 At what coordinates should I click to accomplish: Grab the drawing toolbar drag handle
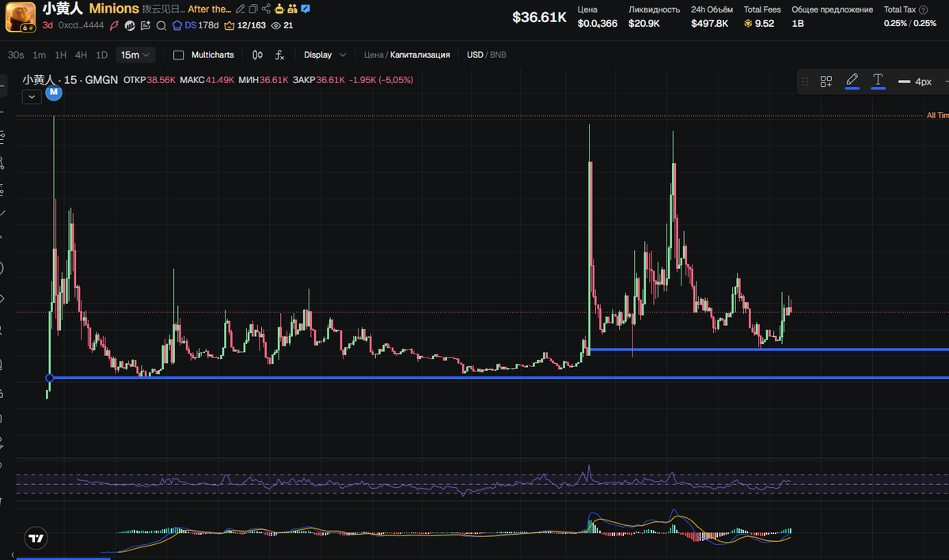(x=805, y=81)
